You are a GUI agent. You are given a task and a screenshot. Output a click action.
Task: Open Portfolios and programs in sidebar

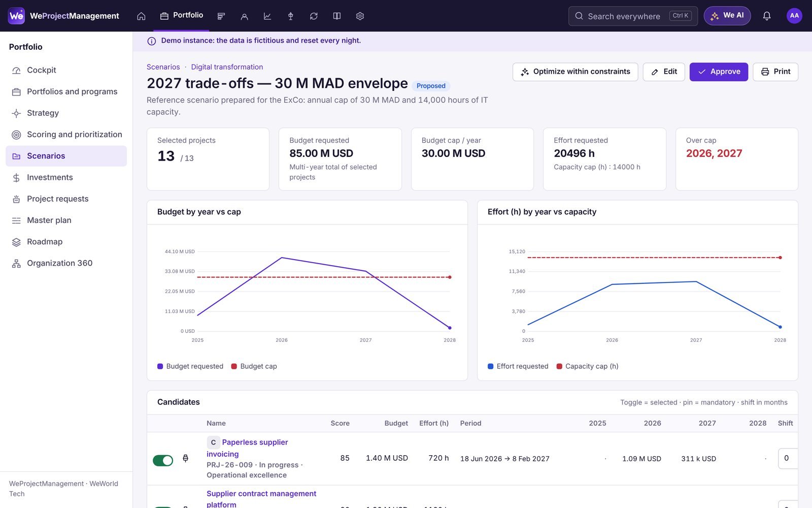[66, 91]
